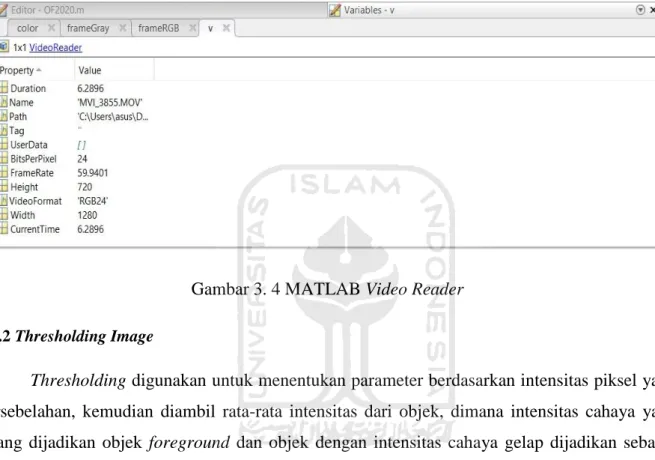Screen dimensions: 655x460
Task: Select the FrameRate property label
Action: point(32,173)
